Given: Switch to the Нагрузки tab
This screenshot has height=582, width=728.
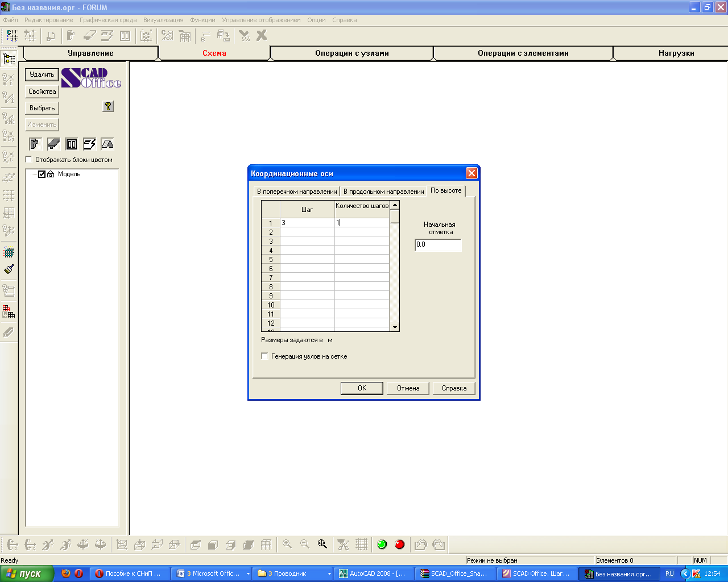Looking at the screenshot, I should point(676,53).
